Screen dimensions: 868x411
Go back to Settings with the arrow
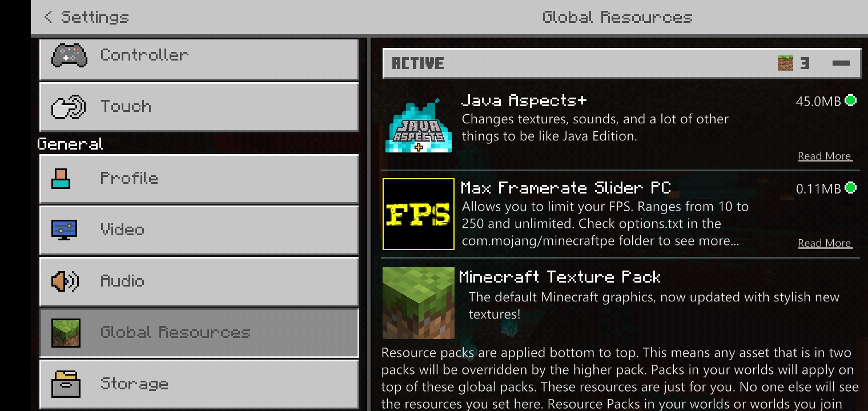click(48, 17)
